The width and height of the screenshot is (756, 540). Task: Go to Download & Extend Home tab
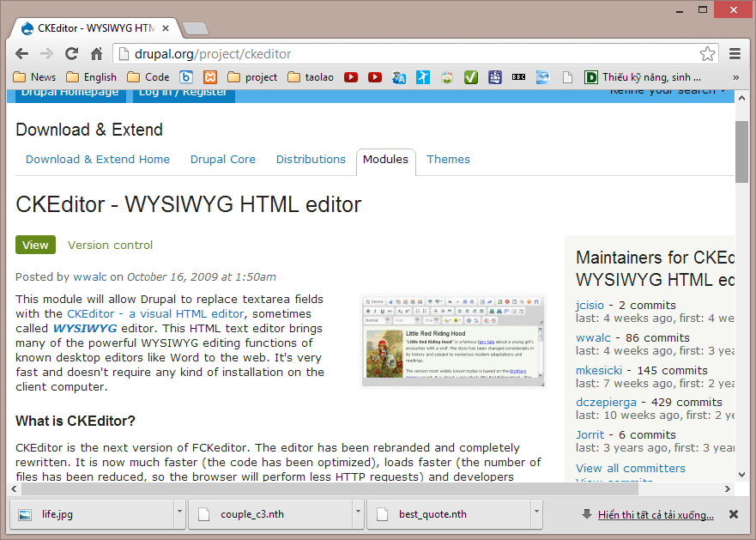click(x=97, y=159)
